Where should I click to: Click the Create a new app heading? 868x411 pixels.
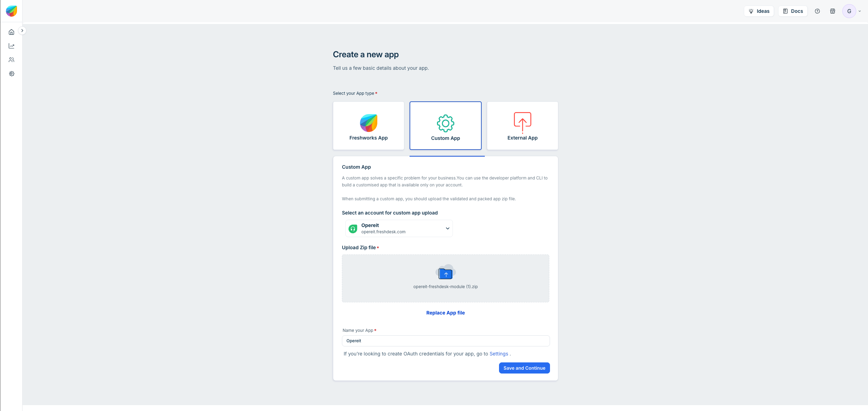click(366, 54)
